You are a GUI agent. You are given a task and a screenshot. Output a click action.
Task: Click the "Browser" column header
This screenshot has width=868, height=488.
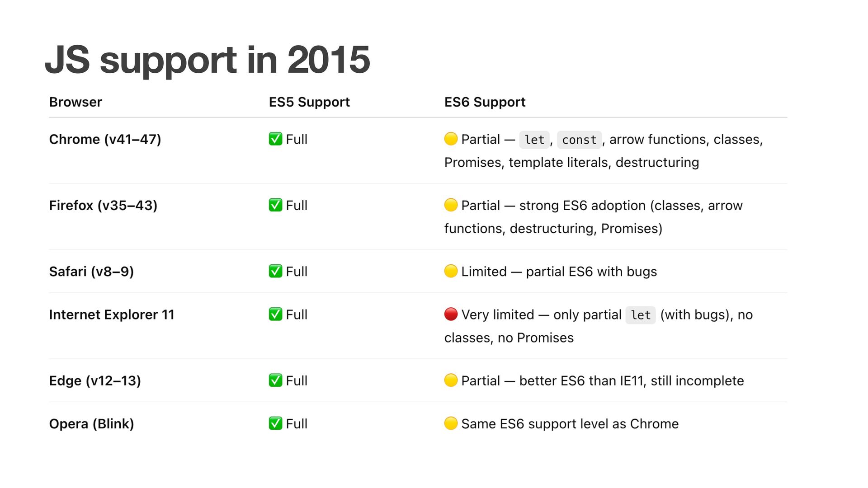tap(75, 102)
